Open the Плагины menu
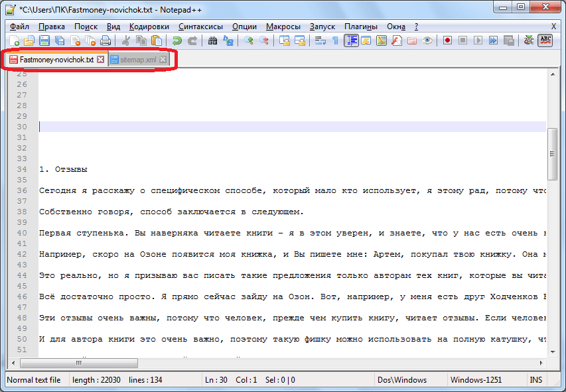This screenshot has height=392, width=566. pos(361,27)
